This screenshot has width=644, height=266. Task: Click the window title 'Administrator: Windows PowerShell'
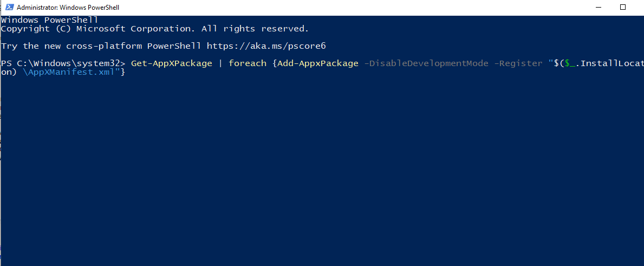tap(68, 8)
